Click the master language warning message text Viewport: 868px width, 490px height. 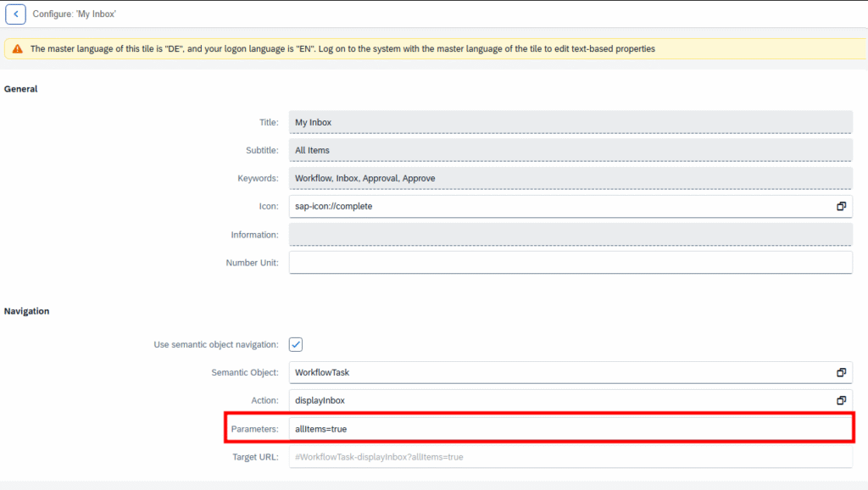click(342, 49)
